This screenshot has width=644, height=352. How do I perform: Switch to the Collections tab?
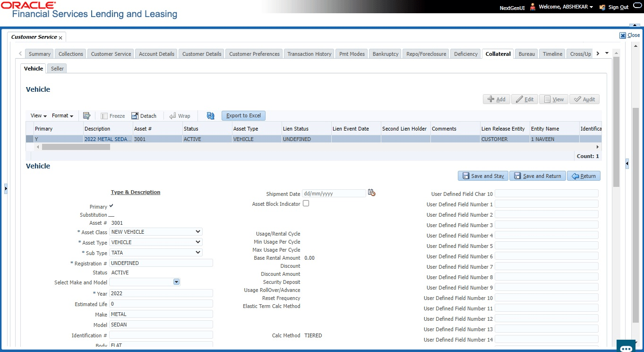[x=71, y=54]
